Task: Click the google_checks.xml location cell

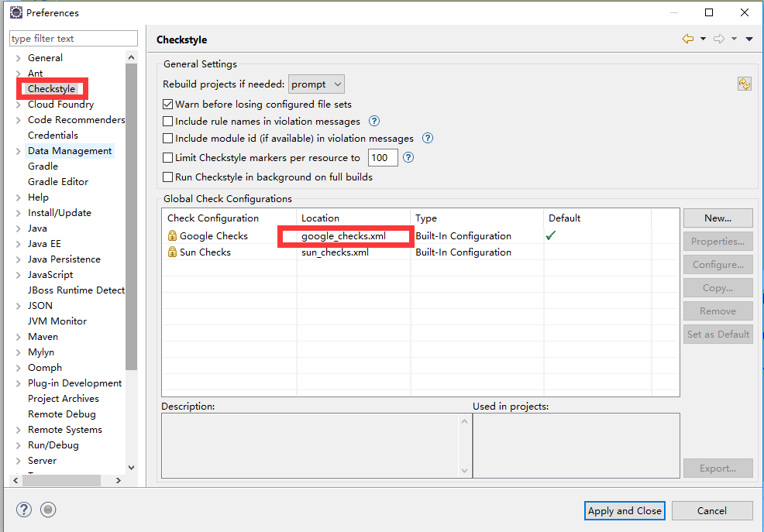Action: (x=353, y=235)
